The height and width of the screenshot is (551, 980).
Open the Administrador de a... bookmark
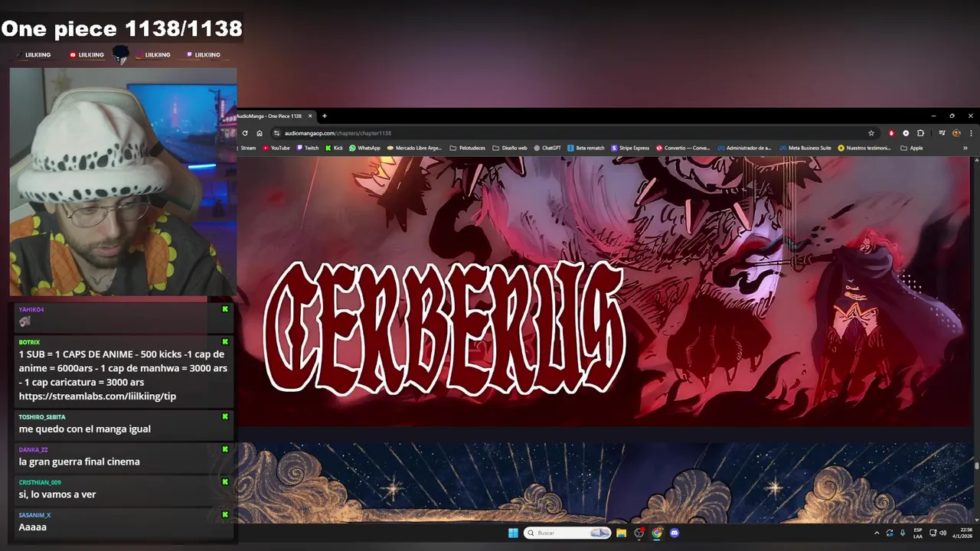coord(744,148)
